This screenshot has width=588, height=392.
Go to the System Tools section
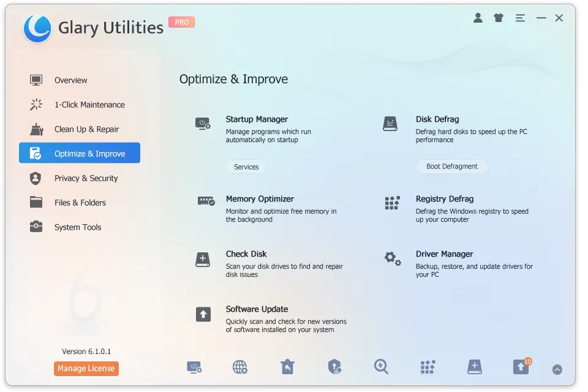point(78,227)
